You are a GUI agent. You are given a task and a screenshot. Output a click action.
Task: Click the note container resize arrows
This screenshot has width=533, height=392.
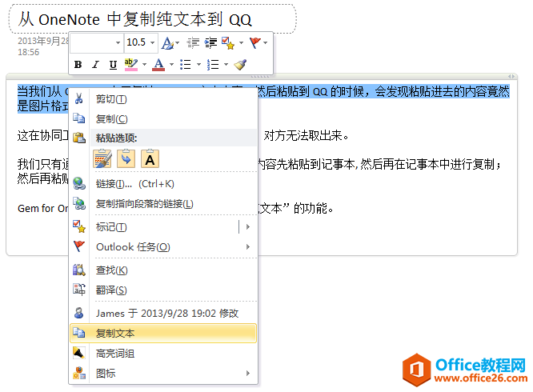[511, 77]
